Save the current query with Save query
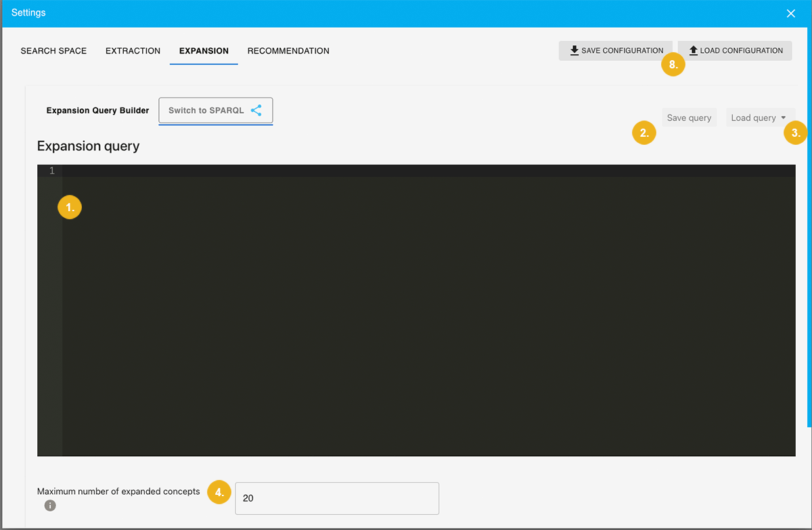 pos(689,117)
